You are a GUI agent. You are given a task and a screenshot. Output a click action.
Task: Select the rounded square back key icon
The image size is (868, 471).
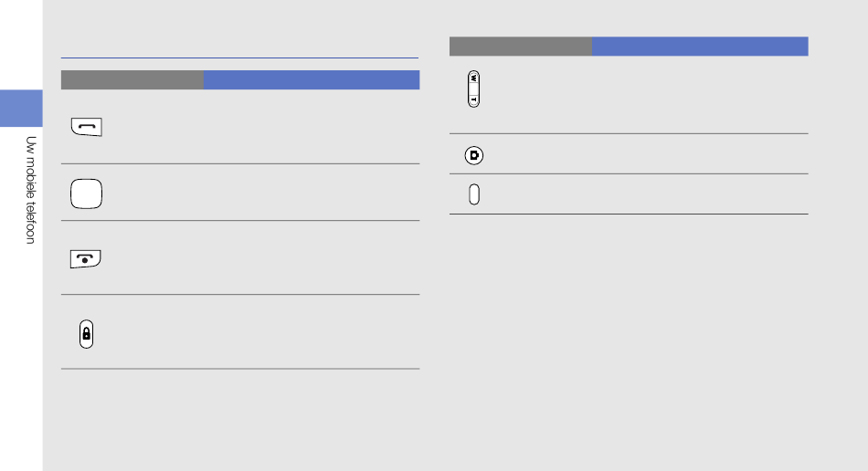pos(87,194)
